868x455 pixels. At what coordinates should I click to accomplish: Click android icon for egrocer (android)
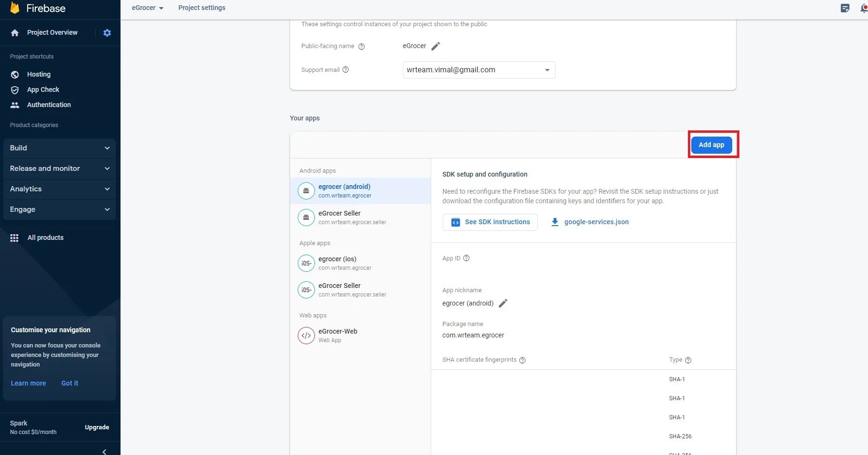point(306,191)
